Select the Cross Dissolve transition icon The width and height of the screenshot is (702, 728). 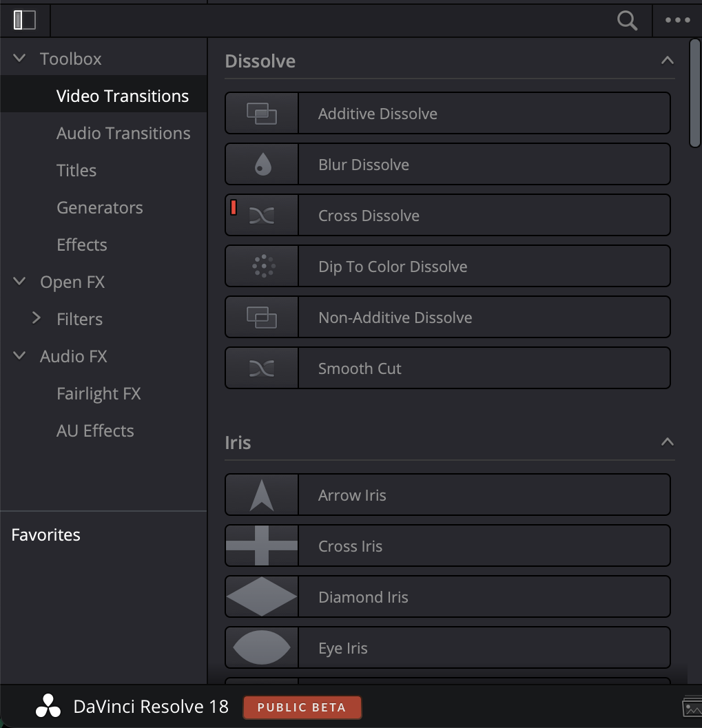click(260, 214)
